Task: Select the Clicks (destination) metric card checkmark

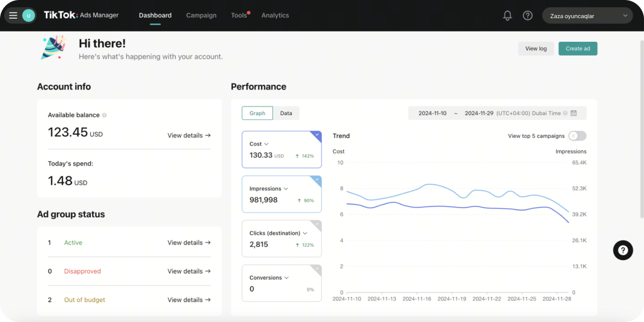Action: click(316, 224)
